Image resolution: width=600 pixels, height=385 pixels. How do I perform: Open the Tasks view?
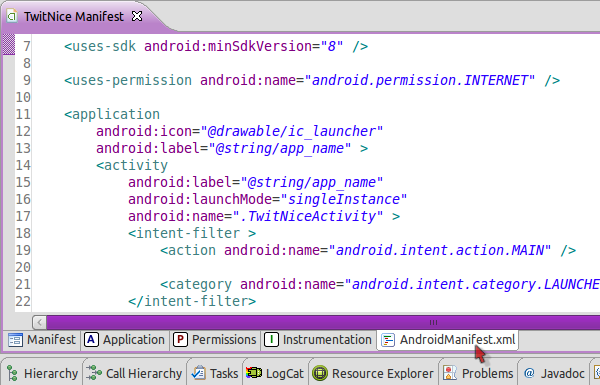[x=215, y=373]
